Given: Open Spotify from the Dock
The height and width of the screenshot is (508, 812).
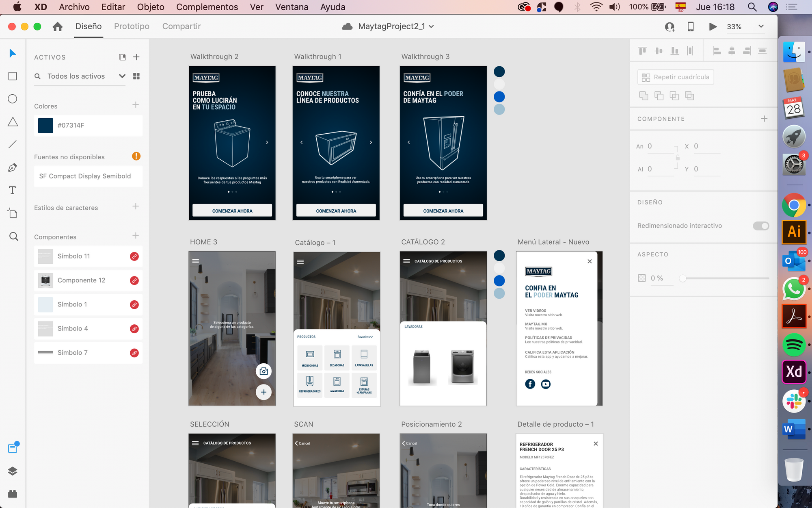Looking at the screenshot, I should coord(794,345).
